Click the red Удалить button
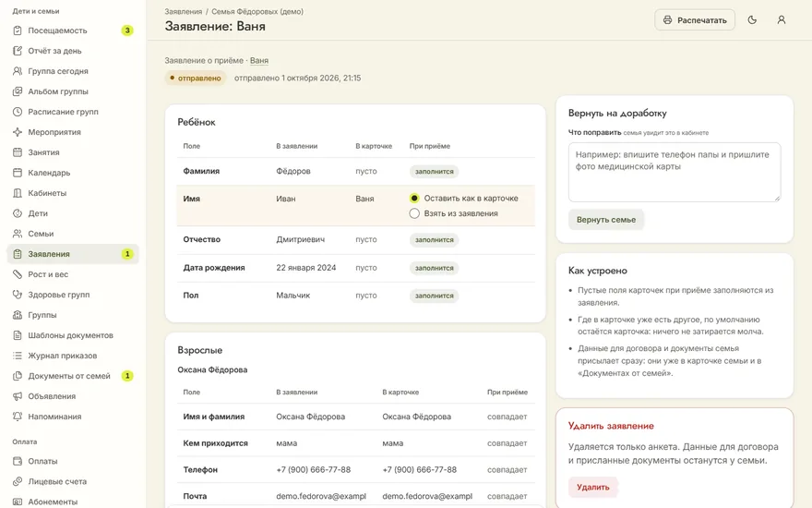Screen dimensions: 812x508 (x=593, y=487)
